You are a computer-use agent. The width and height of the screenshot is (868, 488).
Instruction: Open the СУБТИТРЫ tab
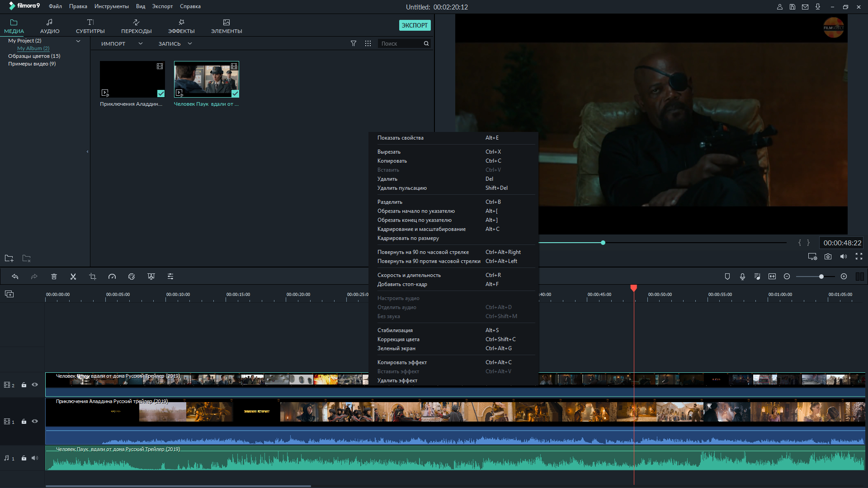coord(90,26)
